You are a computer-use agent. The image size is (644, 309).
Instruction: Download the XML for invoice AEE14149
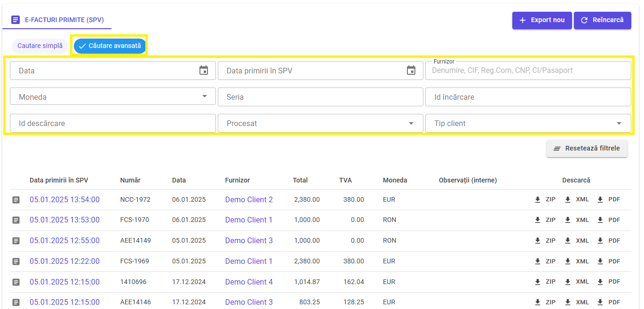click(577, 241)
